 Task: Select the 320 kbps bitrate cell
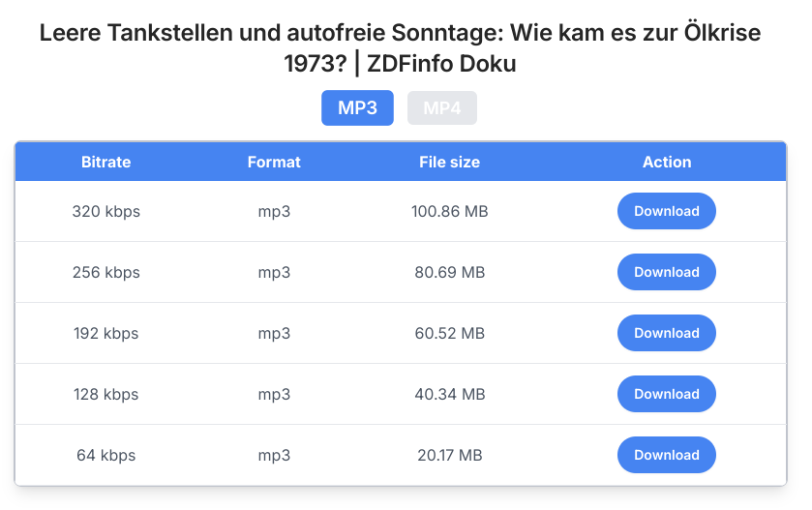[106, 211]
